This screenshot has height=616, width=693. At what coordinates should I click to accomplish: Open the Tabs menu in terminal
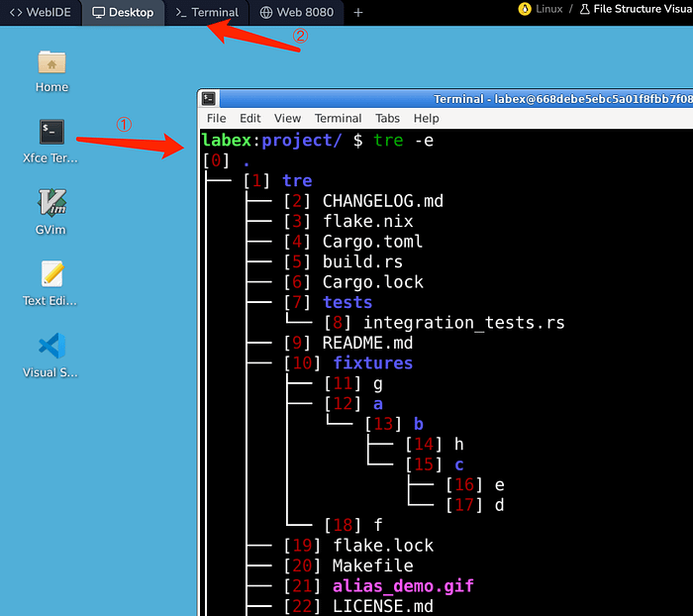[x=387, y=118]
